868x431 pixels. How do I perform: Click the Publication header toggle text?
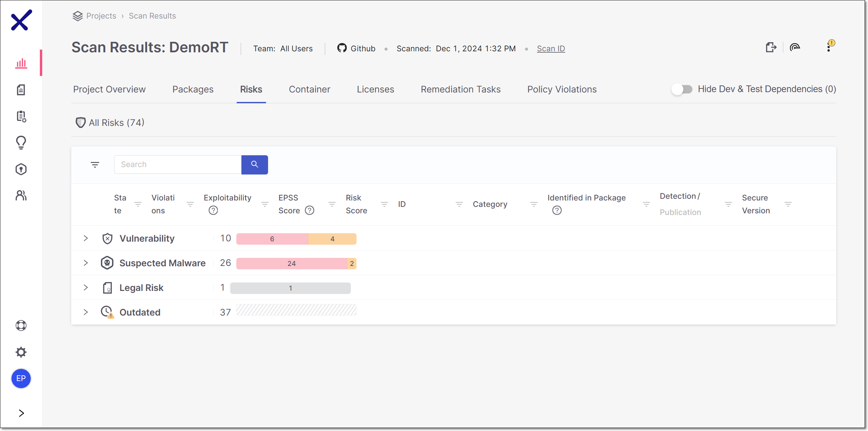680,212
